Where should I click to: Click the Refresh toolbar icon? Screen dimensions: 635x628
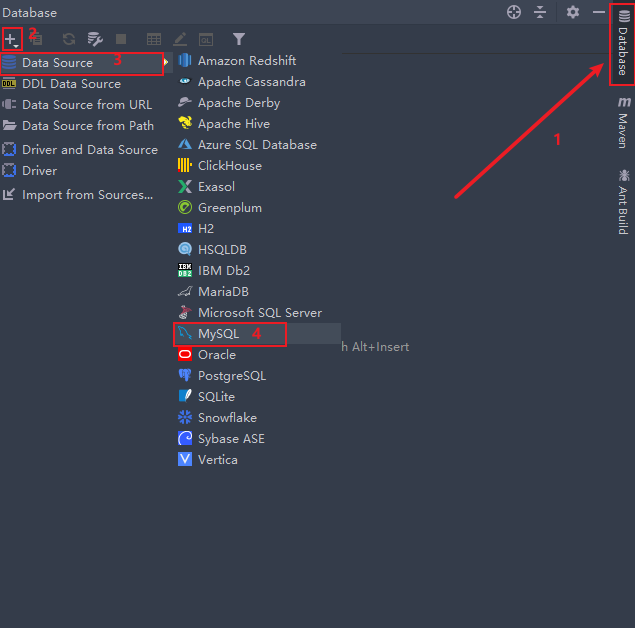[69, 39]
